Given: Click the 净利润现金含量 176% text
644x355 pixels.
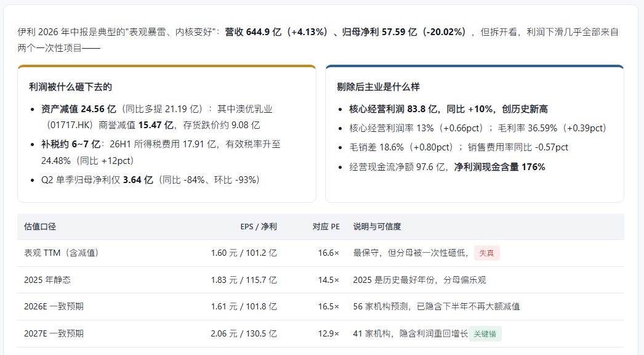Looking at the screenshot, I should tap(499, 167).
